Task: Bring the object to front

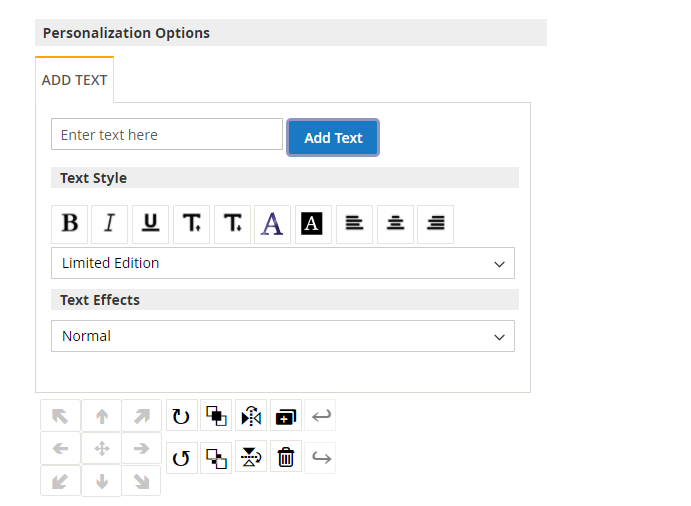Action: pos(216,416)
